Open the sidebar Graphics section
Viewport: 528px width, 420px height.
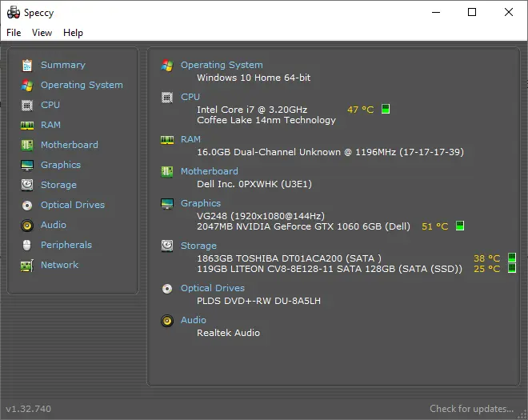point(61,165)
